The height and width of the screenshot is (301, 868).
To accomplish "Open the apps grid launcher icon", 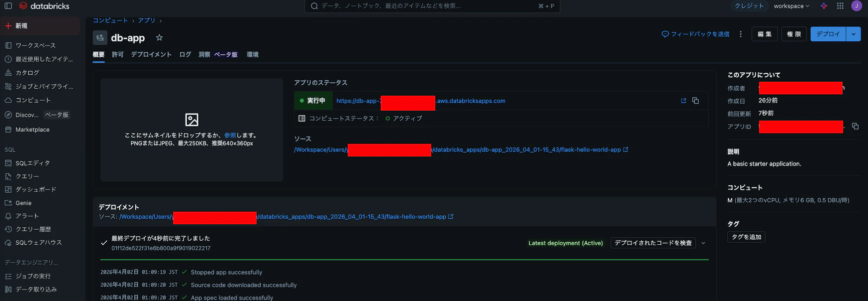I will (x=841, y=6).
